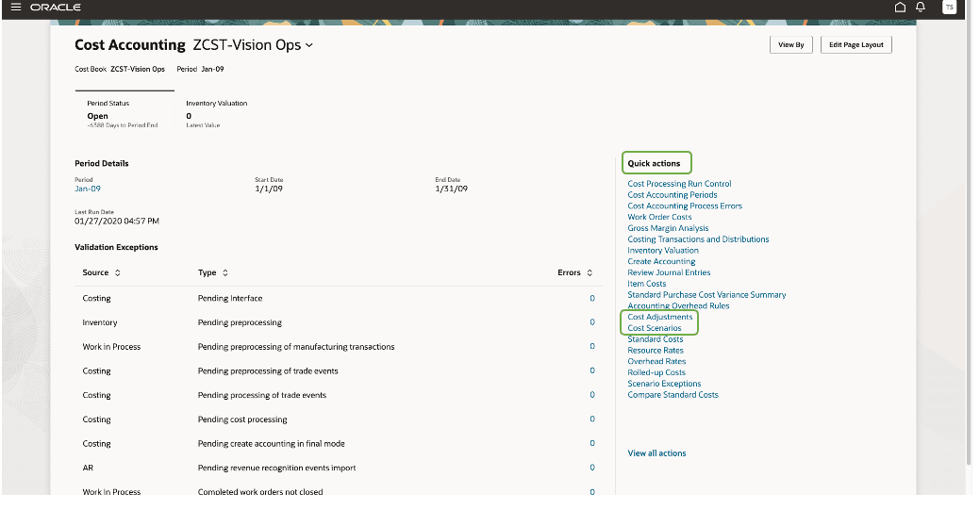Open Work Order Costs link
Image resolution: width=980 pixels, height=510 pixels.
pos(659,217)
